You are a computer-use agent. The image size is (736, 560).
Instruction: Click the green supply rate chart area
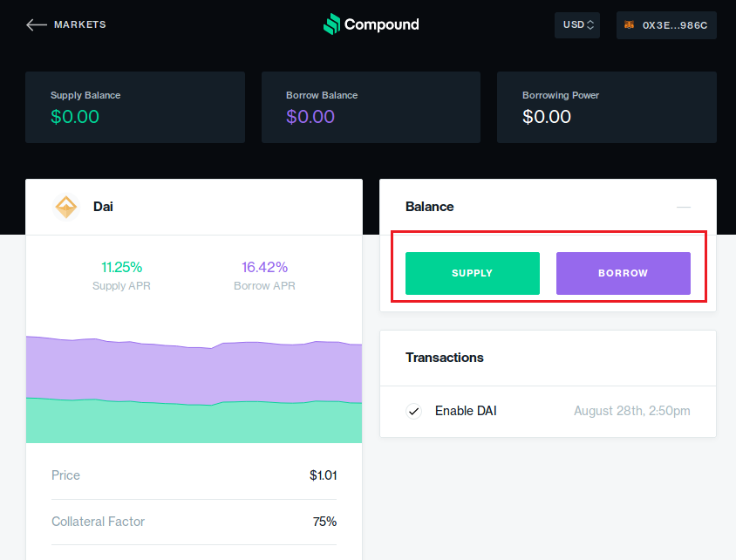(194, 423)
